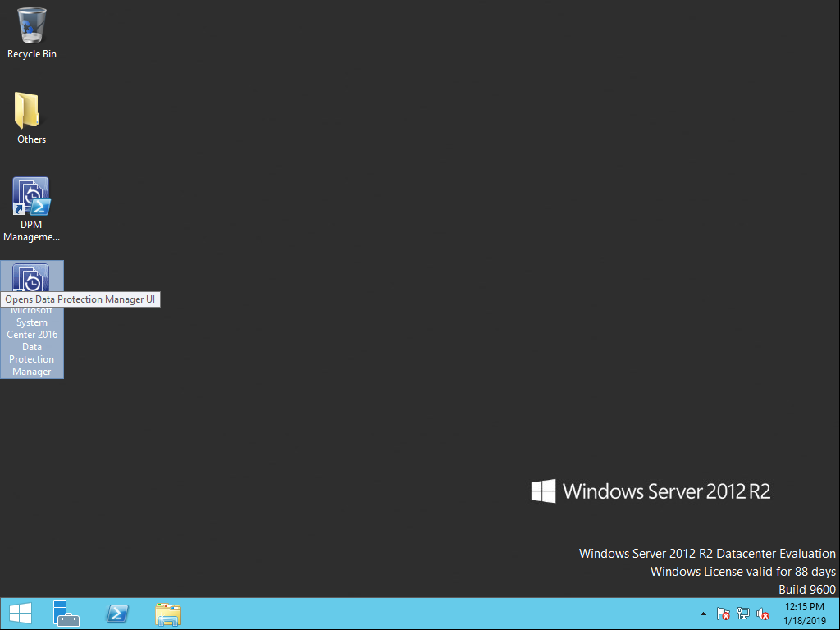Open File Explorer from the taskbar
840x630 pixels.
coord(167,613)
